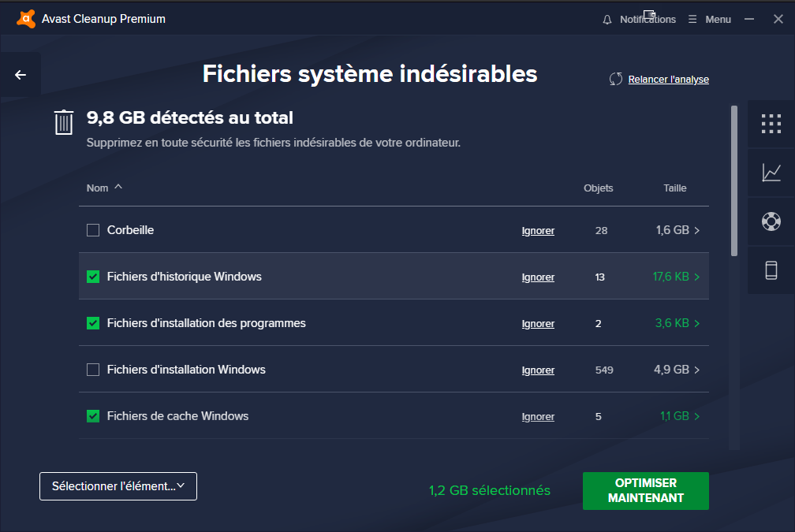This screenshot has height=532, width=795.
Task: Expand the 1,1 GB row chevron
Action: (697, 416)
